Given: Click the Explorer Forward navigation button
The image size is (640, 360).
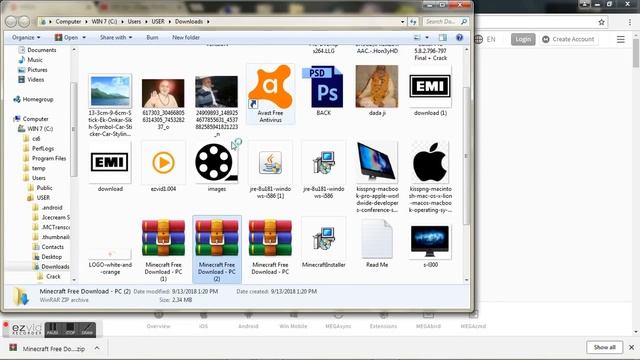Looking at the screenshot, I should pyautogui.click(x=24, y=21).
